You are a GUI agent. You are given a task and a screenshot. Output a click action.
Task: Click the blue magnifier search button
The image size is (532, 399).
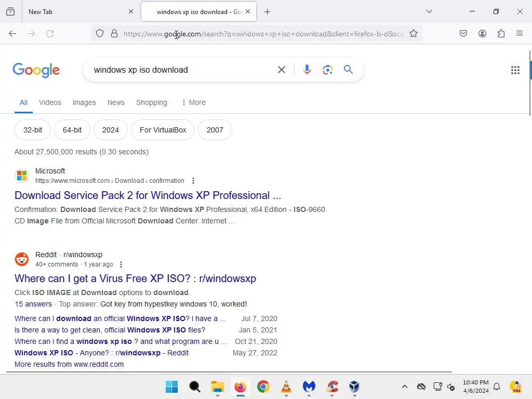[348, 70]
